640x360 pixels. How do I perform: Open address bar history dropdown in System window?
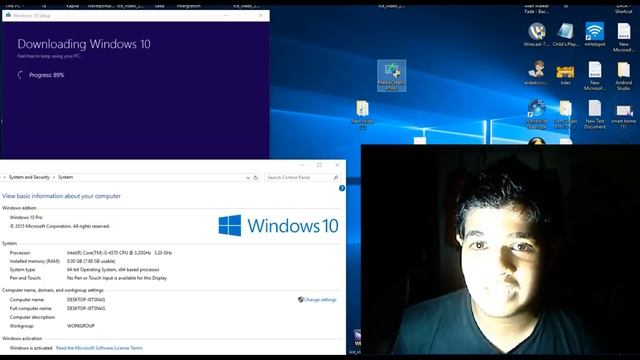247,178
